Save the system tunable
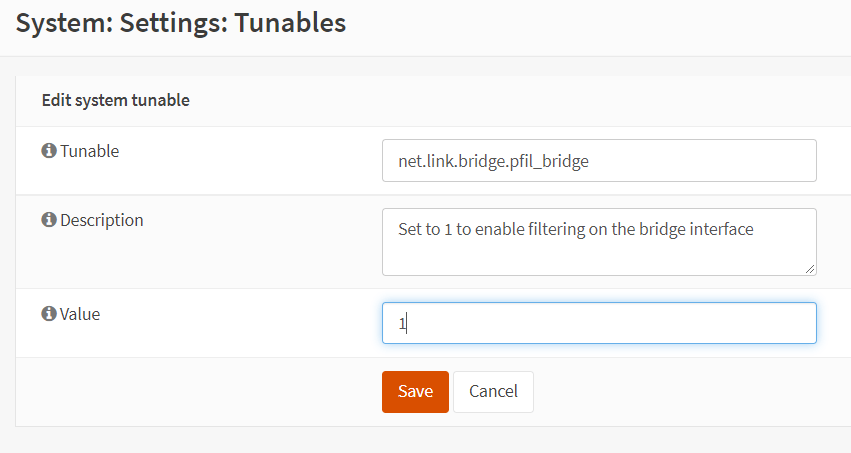This screenshot has width=851, height=453. click(x=415, y=391)
